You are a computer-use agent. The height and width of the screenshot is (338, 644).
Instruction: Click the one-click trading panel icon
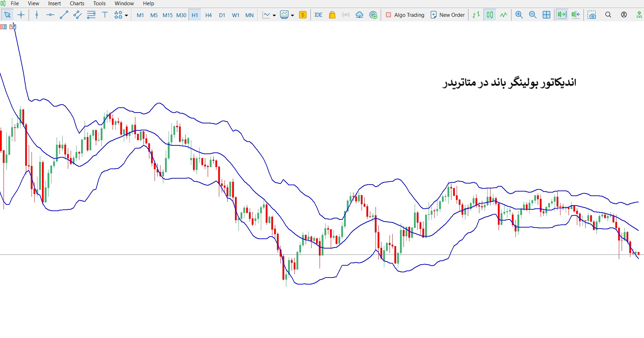(x=13, y=27)
